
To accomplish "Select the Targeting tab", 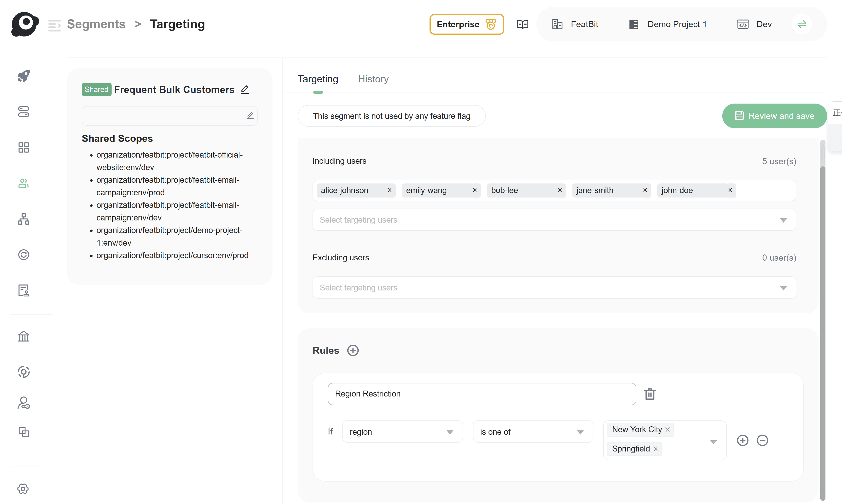I will [318, 79].
